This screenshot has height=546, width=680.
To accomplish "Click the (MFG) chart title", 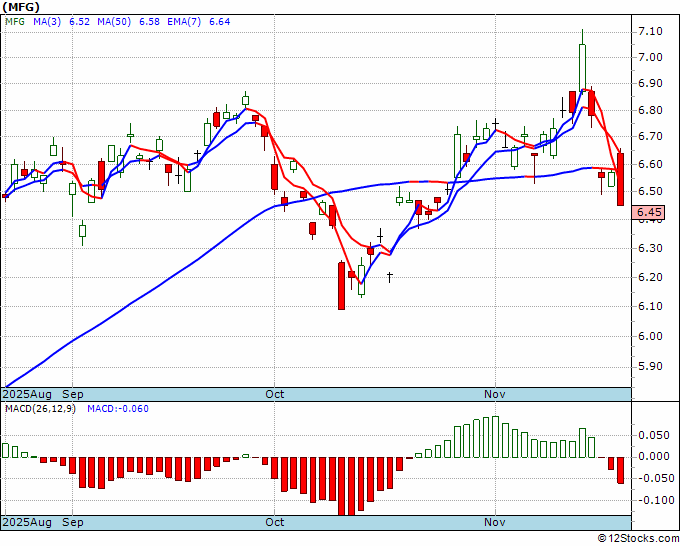I will tap(20, 7).
